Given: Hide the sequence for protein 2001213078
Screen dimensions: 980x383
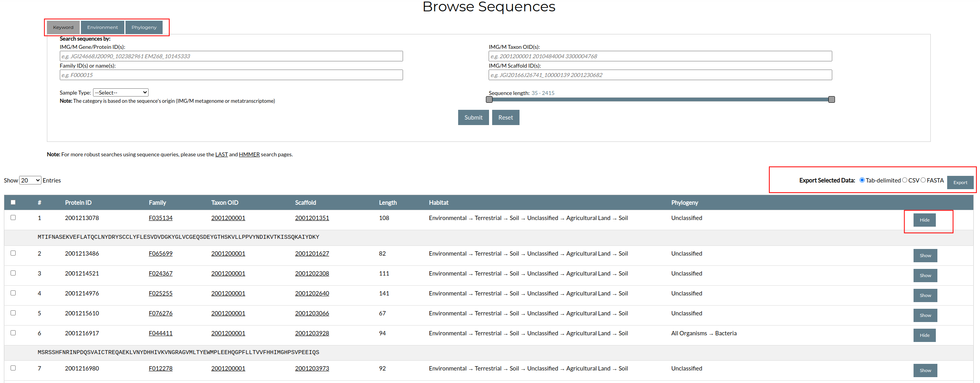Looking at the screenshot, I should pyautogui.click(x=924, y=220).
